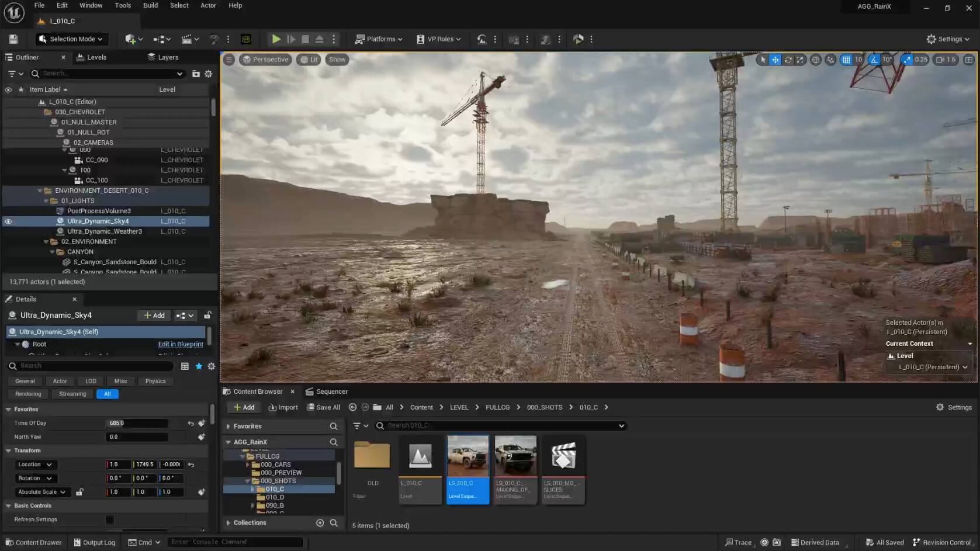Click the Outliner new folder icon
This screenshot has height=551, width=980.
click(x=196, y=74)
